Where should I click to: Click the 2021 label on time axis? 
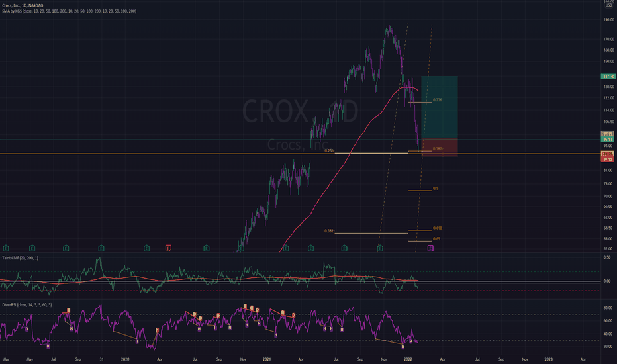[x=267, y=359]
